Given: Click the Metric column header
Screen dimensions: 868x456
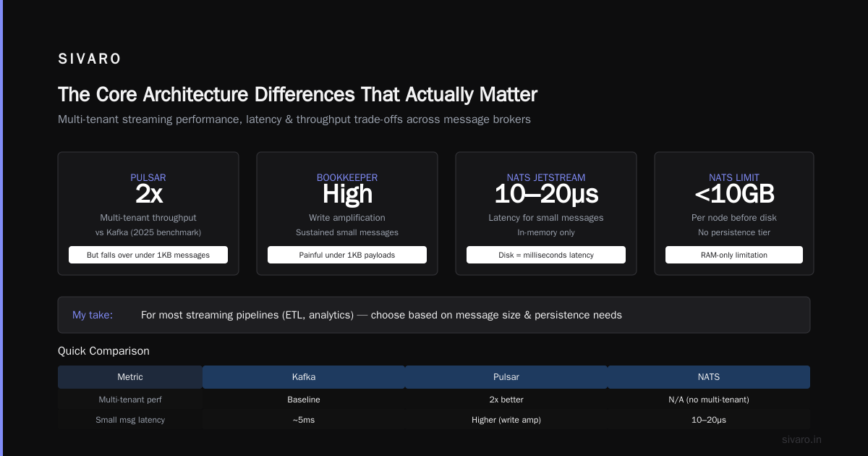Looking at the screenshot, I should click(x=130, y=377).
